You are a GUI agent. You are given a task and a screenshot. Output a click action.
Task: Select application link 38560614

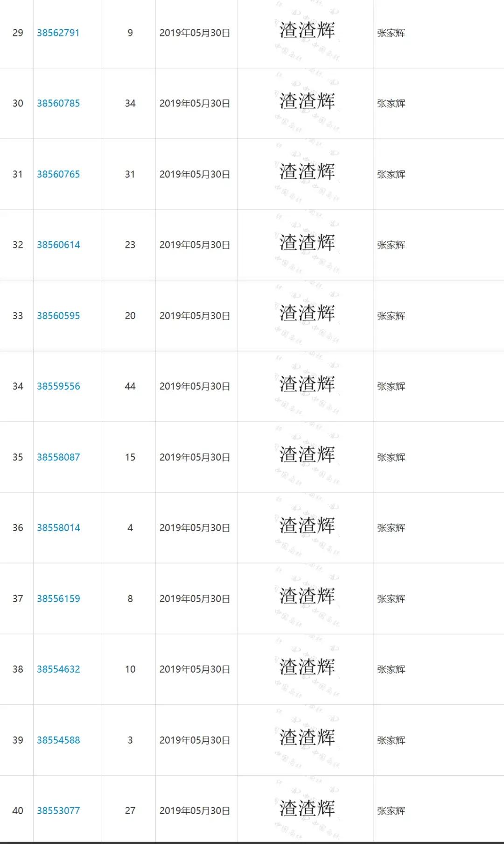(58, 245)
